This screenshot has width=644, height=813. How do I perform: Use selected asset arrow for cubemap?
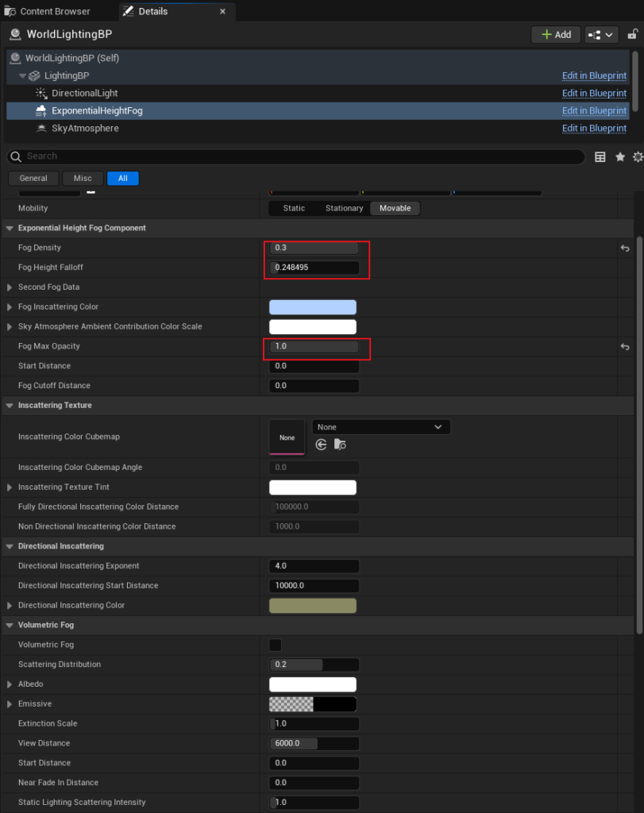click(x=322, y=445)
